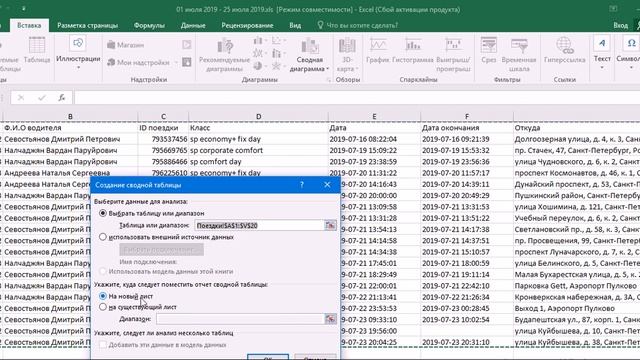Click the Вход sign-in link

pyautogui.click(x=620, y=25)
